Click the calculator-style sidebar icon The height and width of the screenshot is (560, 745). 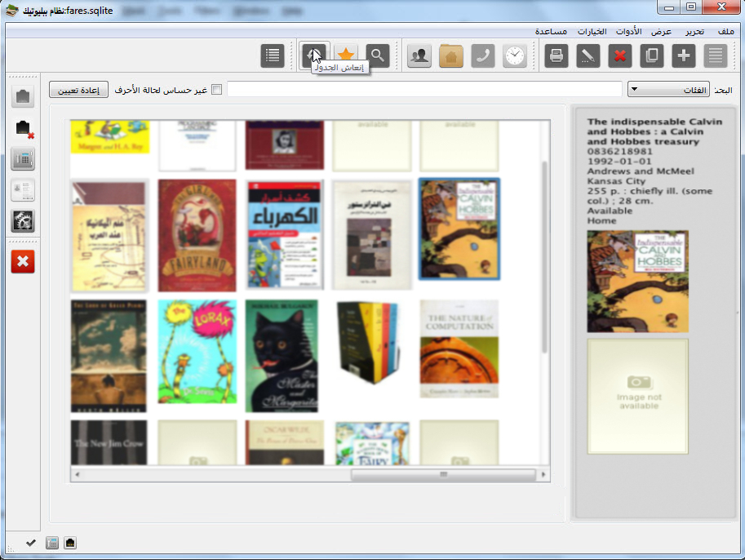[23, 159]
